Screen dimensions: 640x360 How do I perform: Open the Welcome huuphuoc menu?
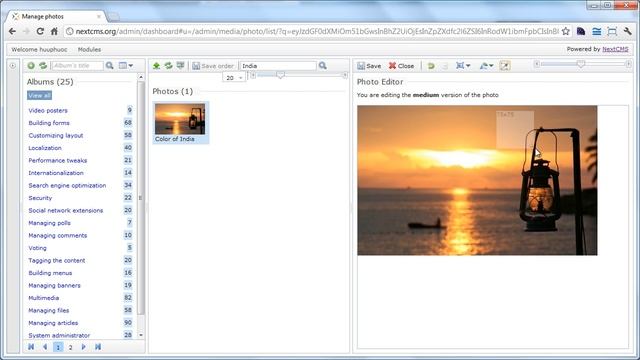pyautogui.click(x=39, y=49)
